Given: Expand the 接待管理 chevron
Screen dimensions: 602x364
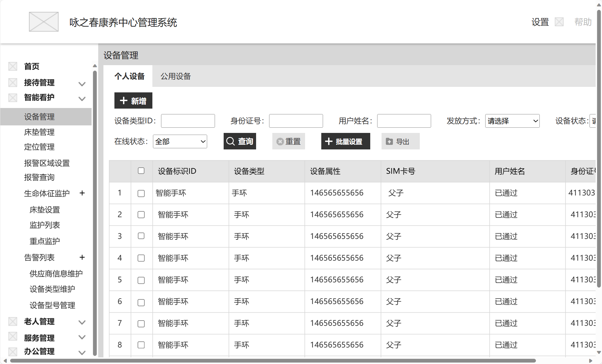Looking at the screenshot, I should coord(82,84).
